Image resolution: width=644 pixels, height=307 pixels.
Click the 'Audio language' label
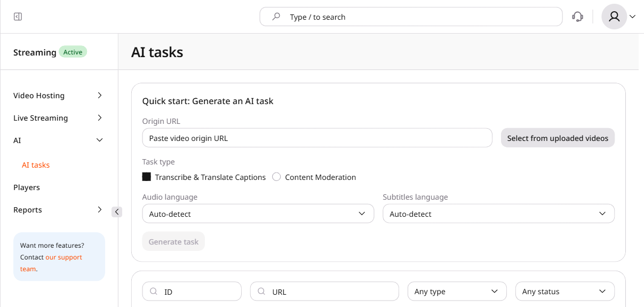coord(170,197)
